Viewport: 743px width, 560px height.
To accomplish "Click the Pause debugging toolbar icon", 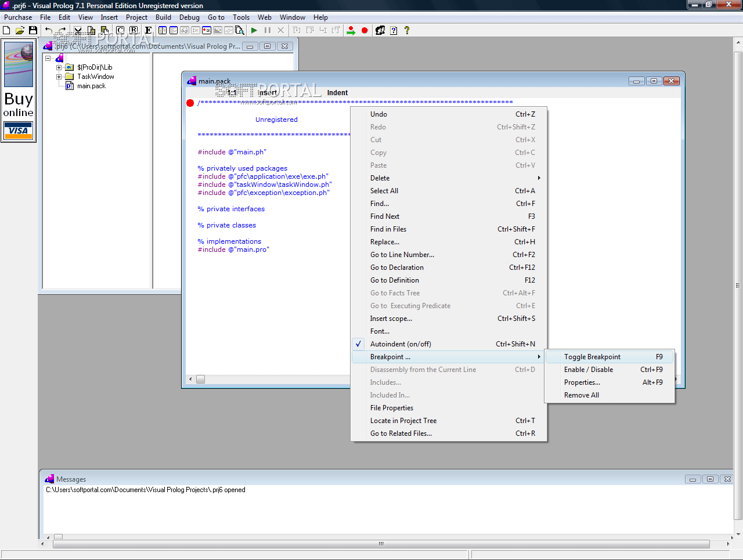I will click(268, 30).
